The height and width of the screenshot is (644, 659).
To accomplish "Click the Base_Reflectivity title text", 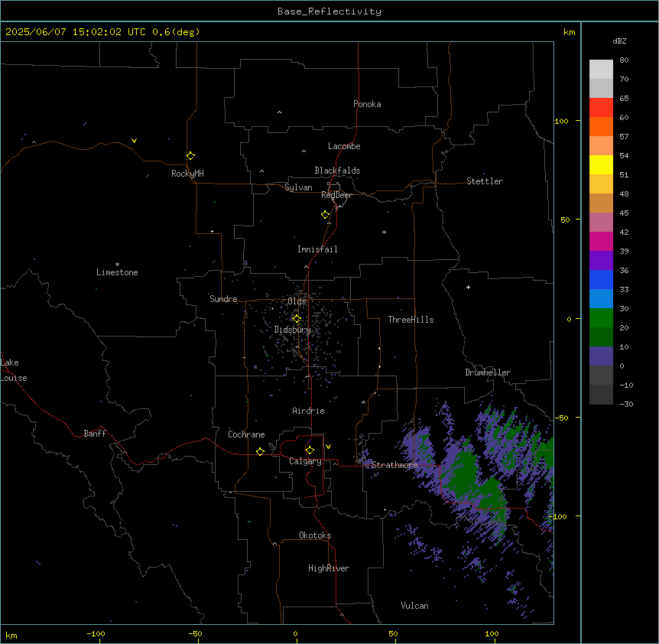I will (329, 11).
